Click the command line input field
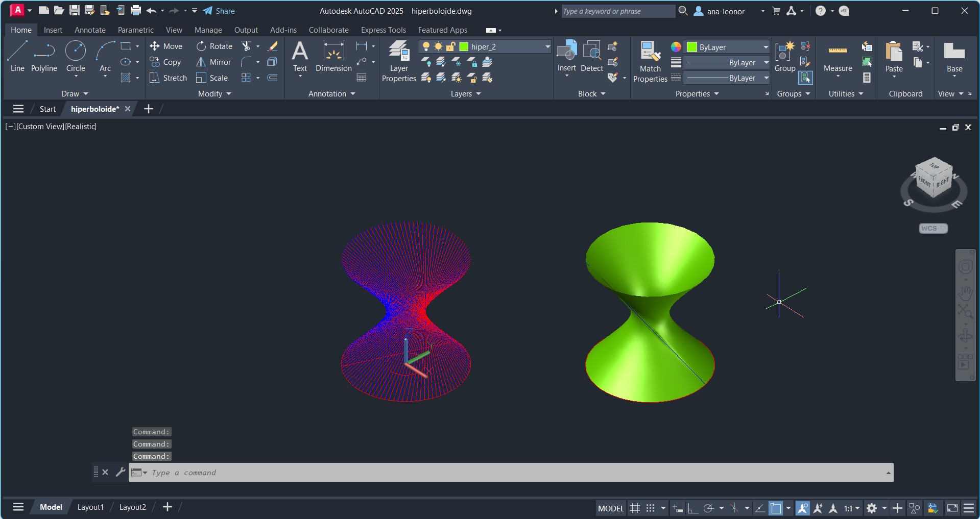Image resolution: width=980 pixels, height=519 pixels. (x=511, y=473)
